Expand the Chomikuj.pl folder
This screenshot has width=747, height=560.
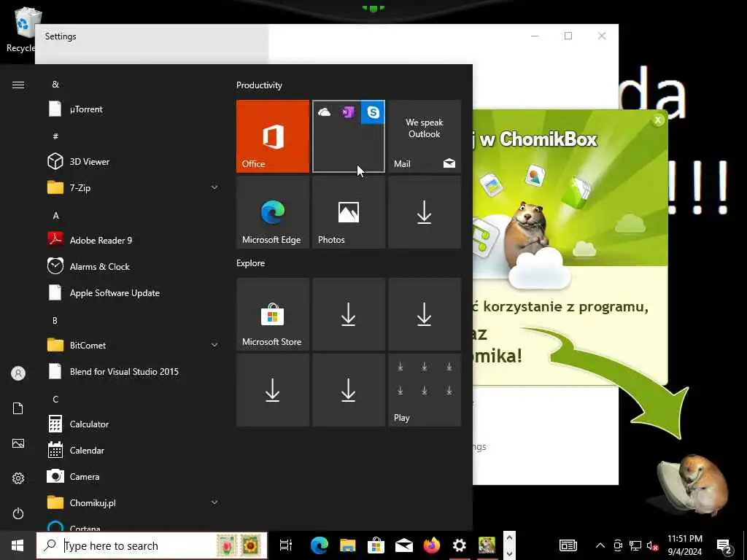click(133, 503)
